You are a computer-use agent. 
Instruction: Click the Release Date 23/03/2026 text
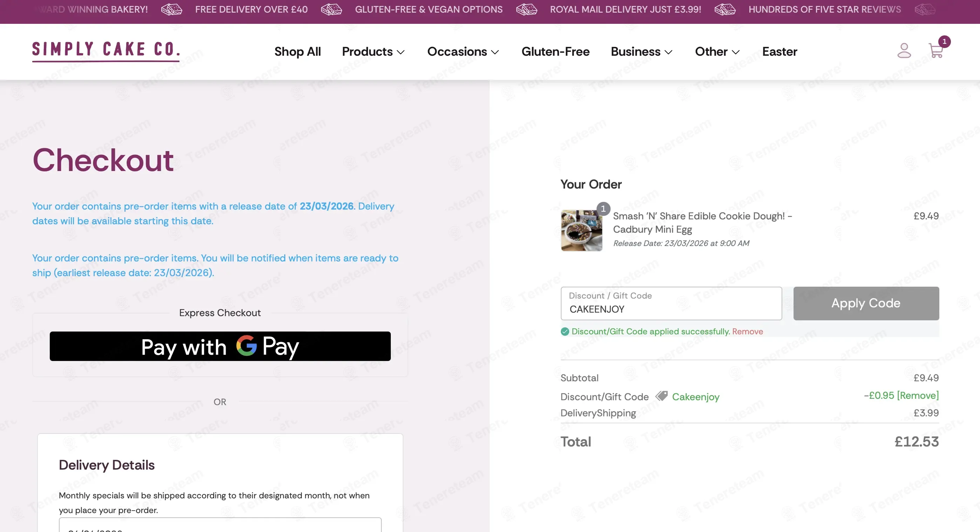pos(681,243)
